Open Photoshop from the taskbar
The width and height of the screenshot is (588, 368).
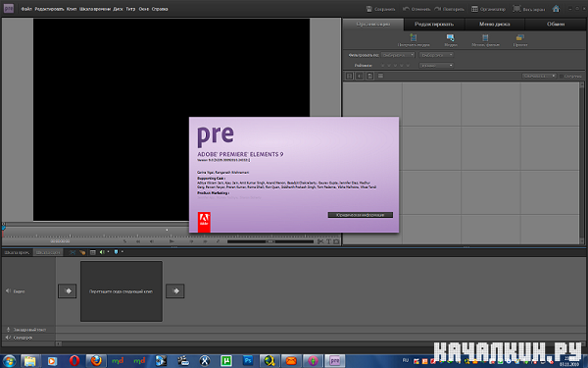[x=248, y=361]
